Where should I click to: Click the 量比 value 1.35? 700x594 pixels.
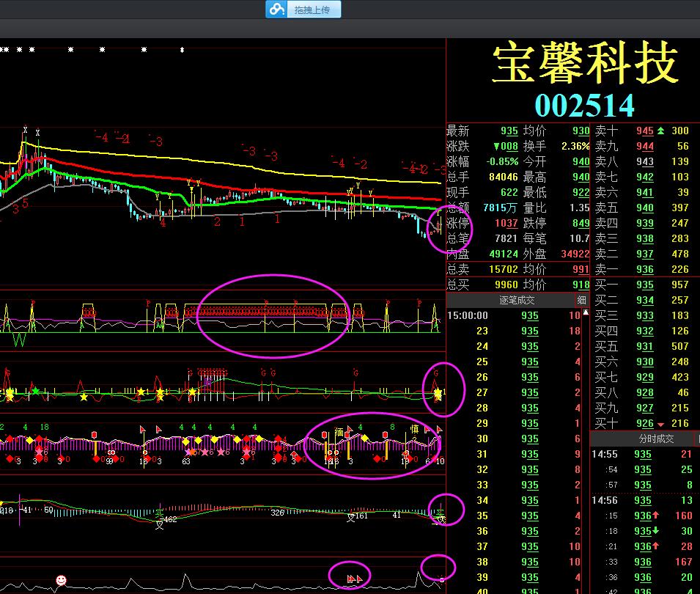coord(580,208)
